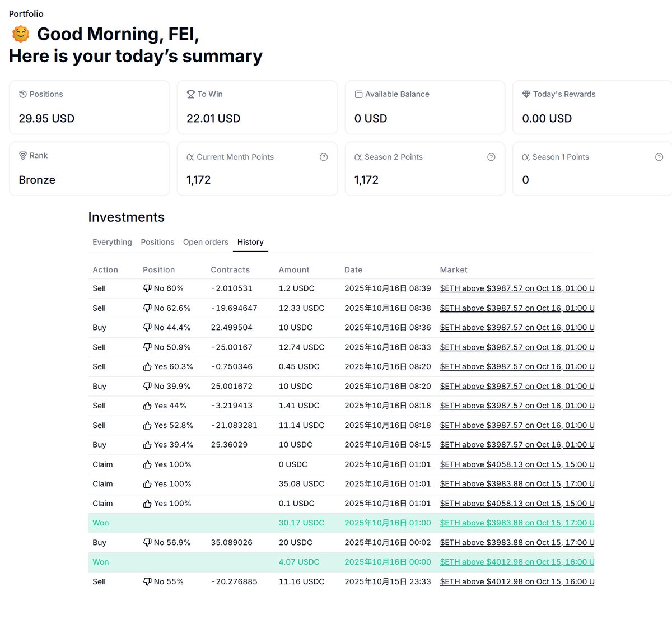Click the trophy icon next to To Win

click(190, 94)
